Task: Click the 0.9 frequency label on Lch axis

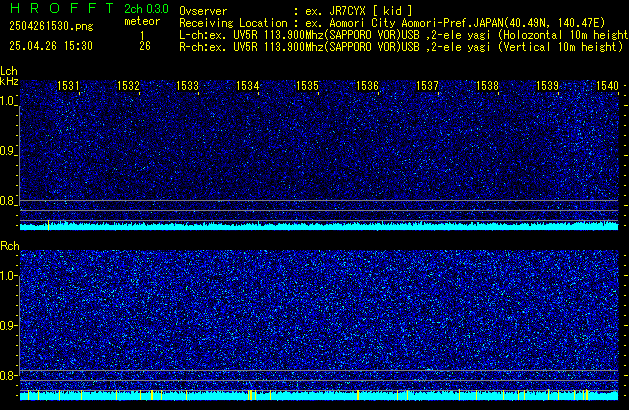Action: (7, 151)
